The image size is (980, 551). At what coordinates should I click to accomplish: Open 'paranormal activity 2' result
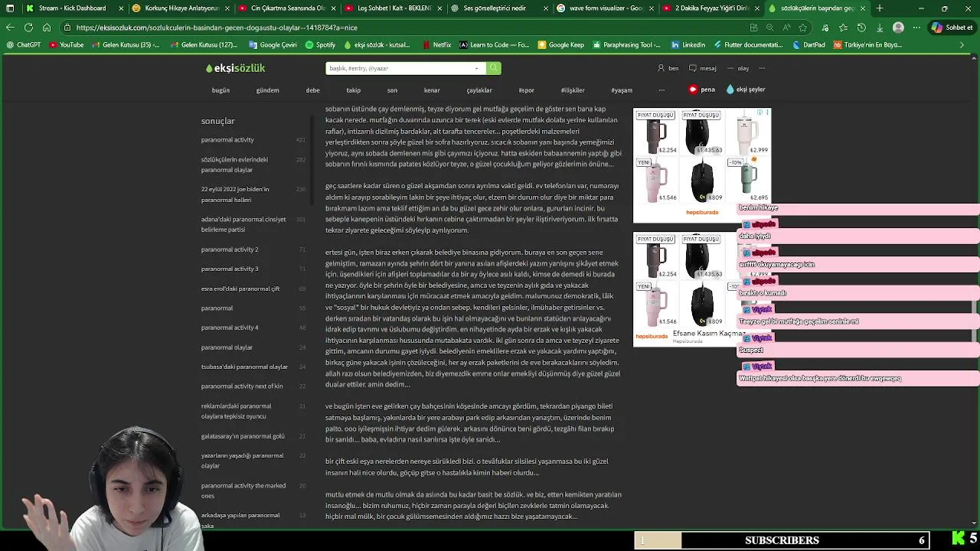(230, 249)
